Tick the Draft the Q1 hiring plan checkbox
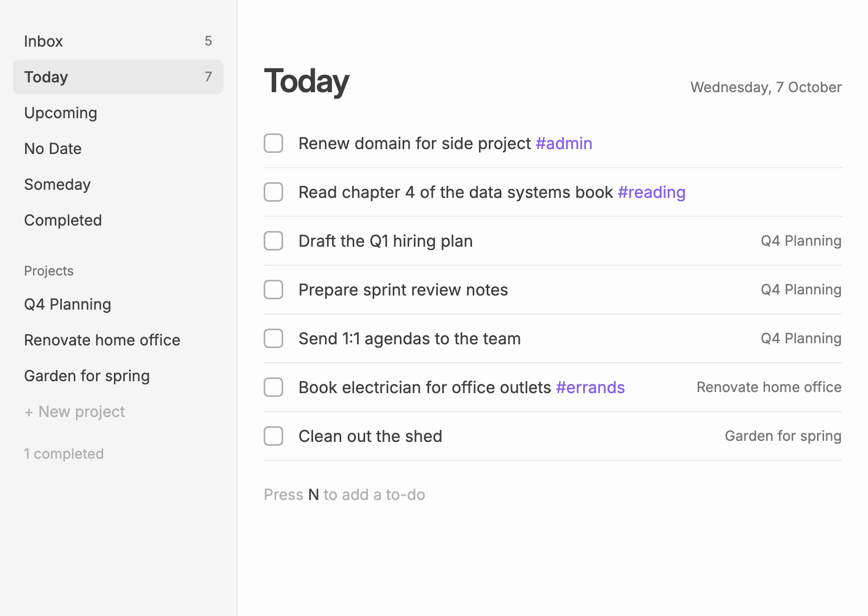Viewport: 868px width, 616px height. pos(273,241)
